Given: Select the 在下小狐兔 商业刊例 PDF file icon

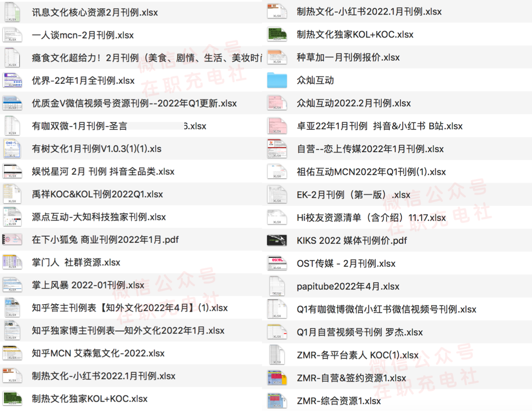Looking at the screenshot, I should (12, 240).
